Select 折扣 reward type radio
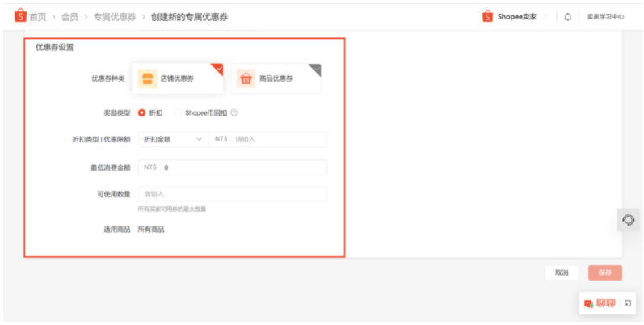Screen dimensions: 644x325 [x=141, y=112]
